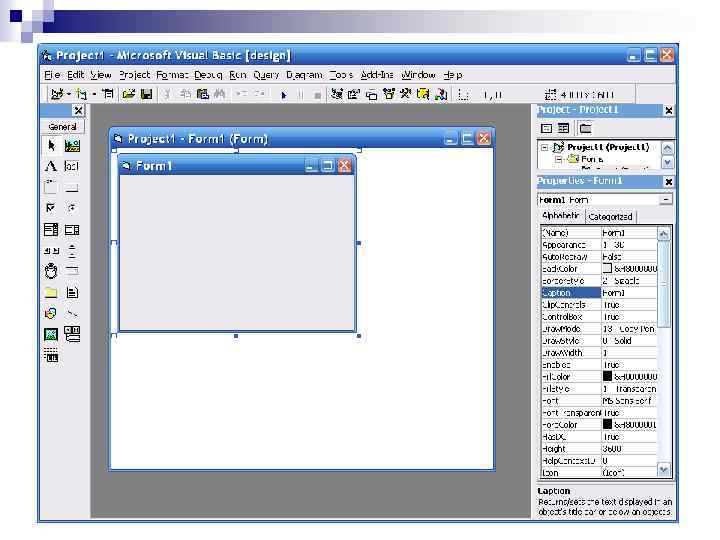Open the toolbar Add Project dropdown arrow
The width and height of the screenshot is (720, 540).
(68, 94)
